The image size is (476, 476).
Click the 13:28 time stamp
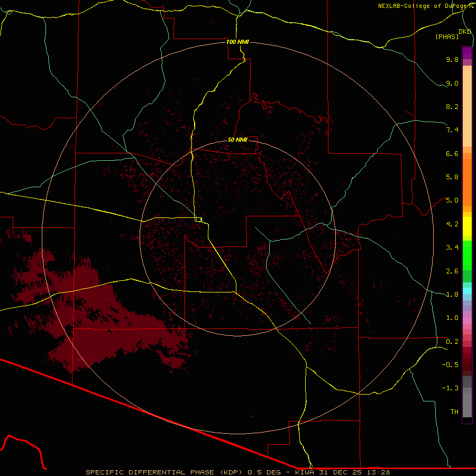pyautogui.click(x=379, y=472)
